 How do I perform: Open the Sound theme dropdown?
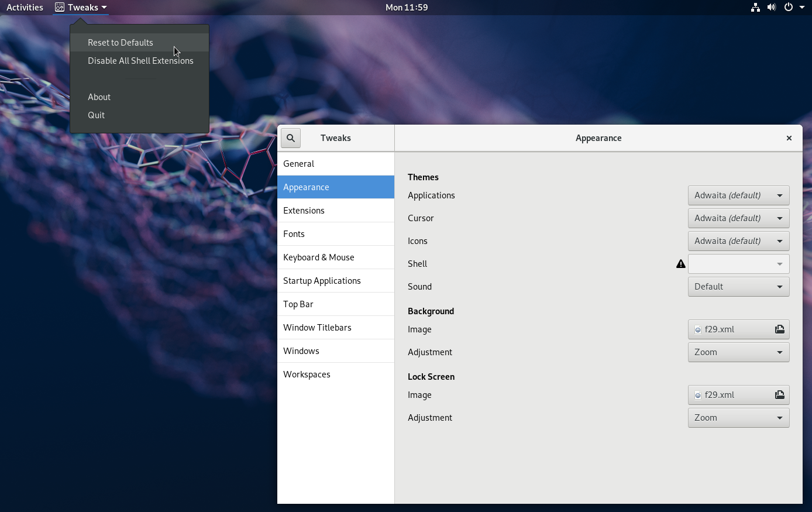[x=738, y=286]
